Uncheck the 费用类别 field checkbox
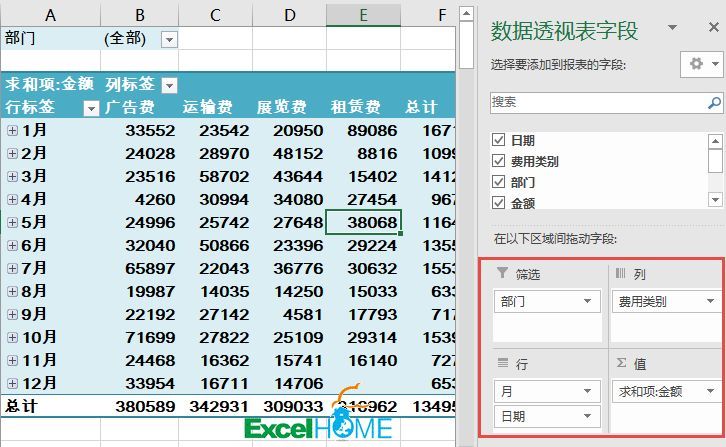The image size is (726, 447). 498,161
